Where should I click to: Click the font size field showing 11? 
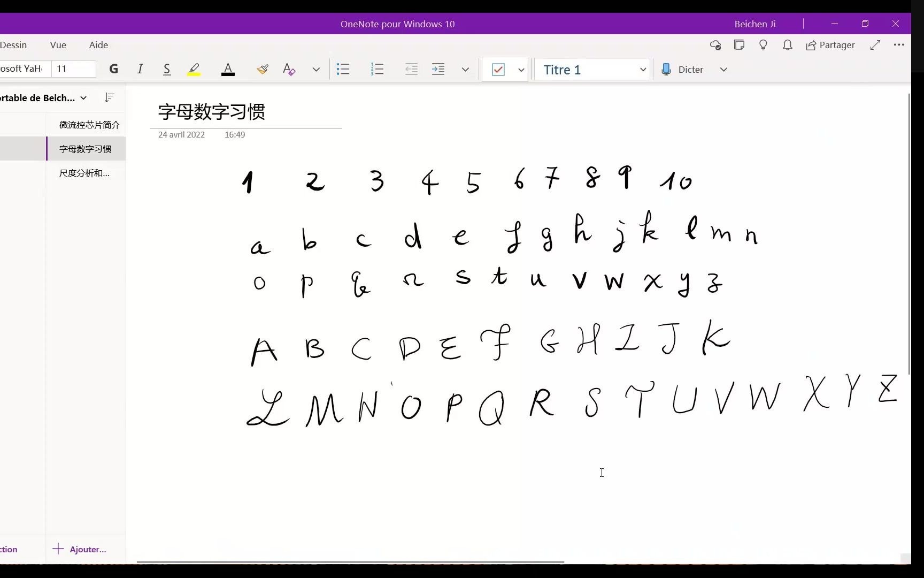point(74,69)
